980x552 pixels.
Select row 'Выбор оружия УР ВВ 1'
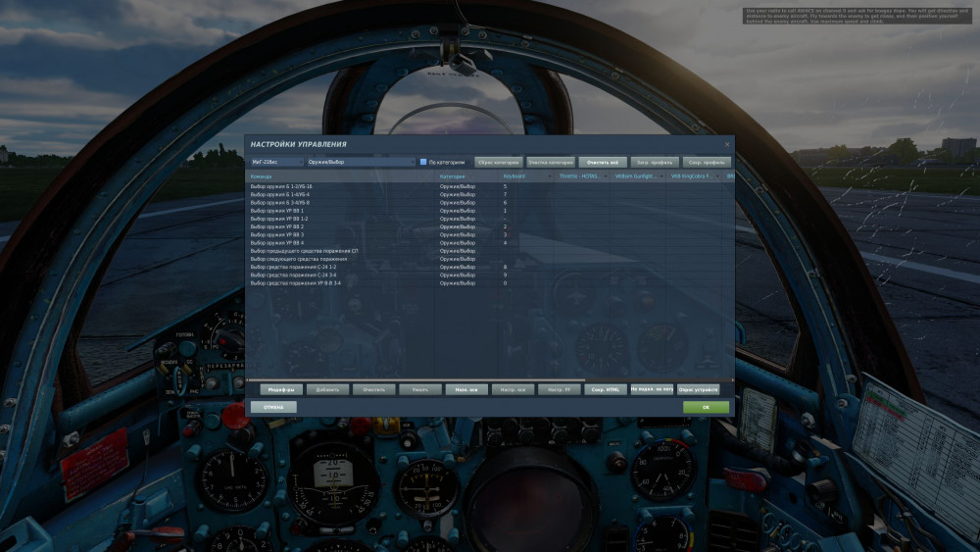[x=489, y=211]
